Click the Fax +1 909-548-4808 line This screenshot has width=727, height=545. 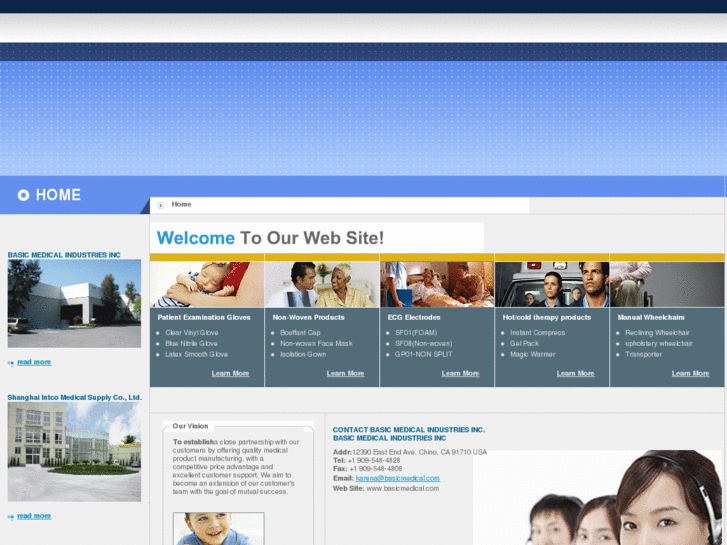click(367, 468)
